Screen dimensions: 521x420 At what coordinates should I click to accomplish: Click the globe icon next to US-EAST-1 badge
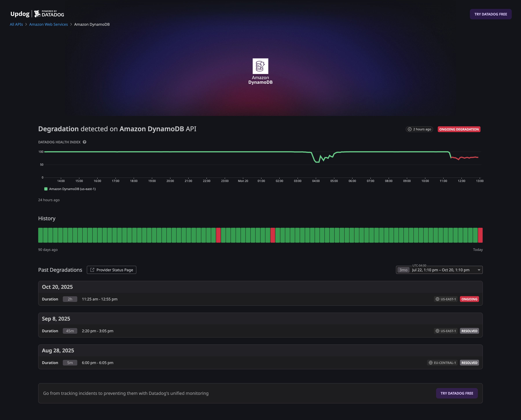(437, 299)
